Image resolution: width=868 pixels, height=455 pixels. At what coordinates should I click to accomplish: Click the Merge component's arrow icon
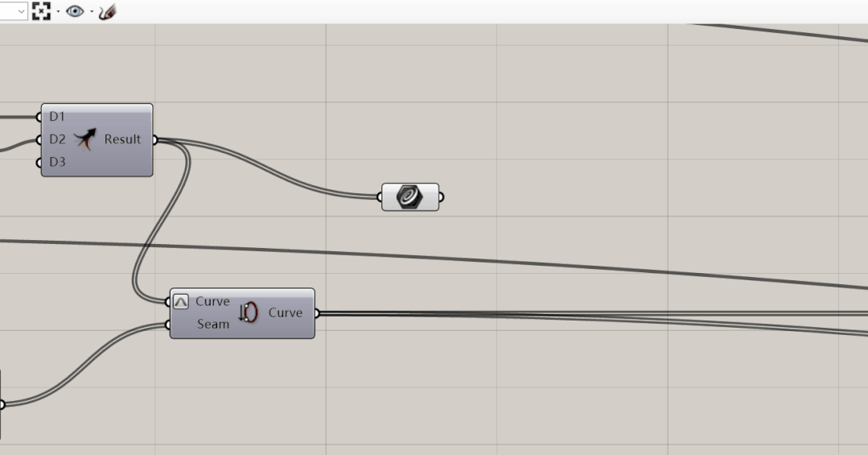pyautogui.click(x=84, y=139)
